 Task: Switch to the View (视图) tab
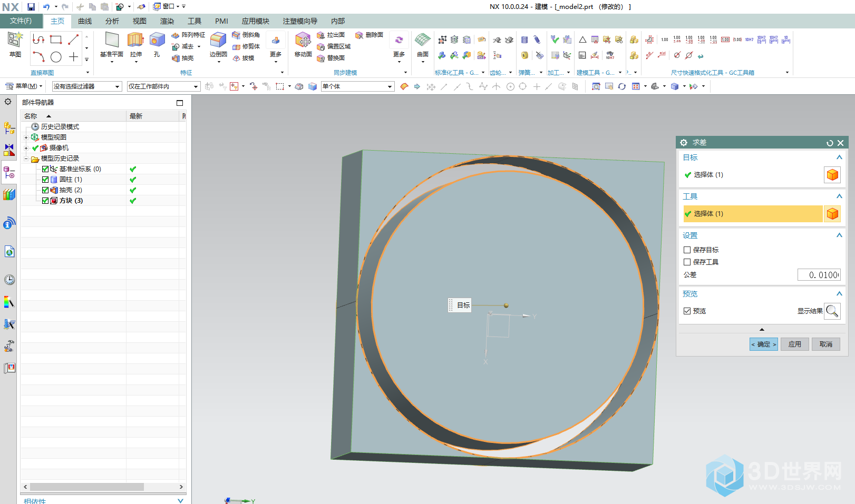point(140,21)
